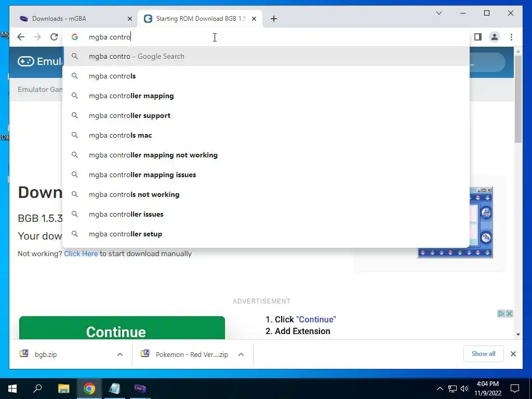
Task: Select 'mgba controller support' suggestion
Action: [x=266, y=115]
